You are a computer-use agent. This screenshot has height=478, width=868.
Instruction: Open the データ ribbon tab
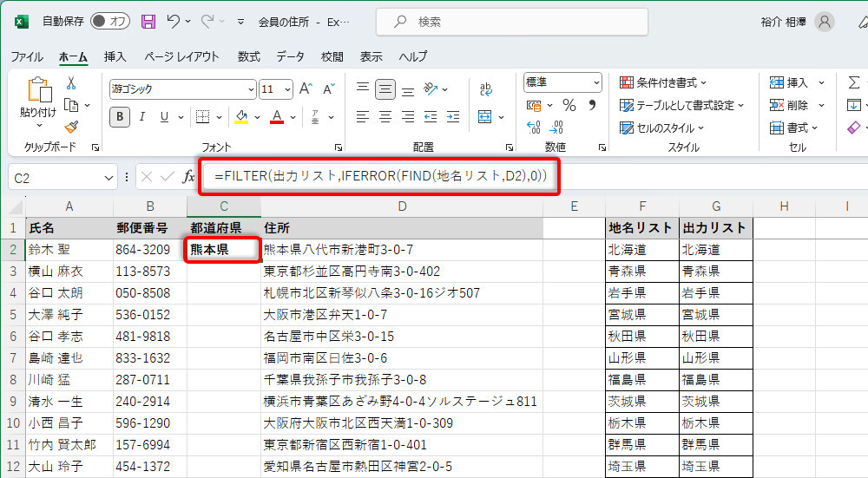click(x=290, y=56)
